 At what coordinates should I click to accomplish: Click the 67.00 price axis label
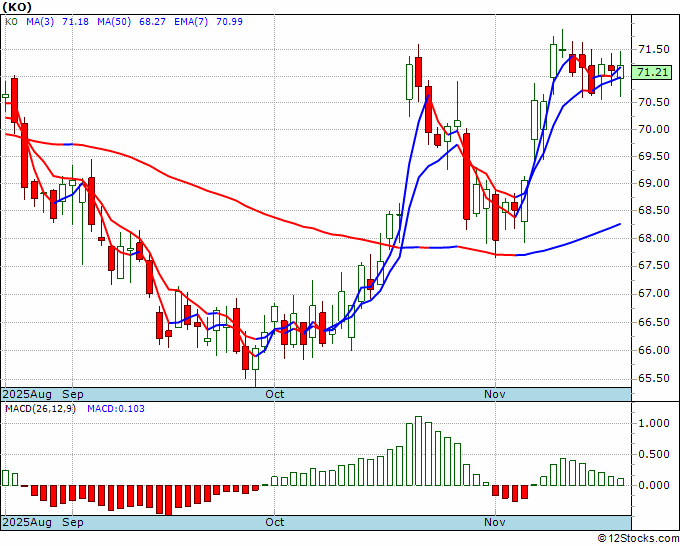coord(653,294)
